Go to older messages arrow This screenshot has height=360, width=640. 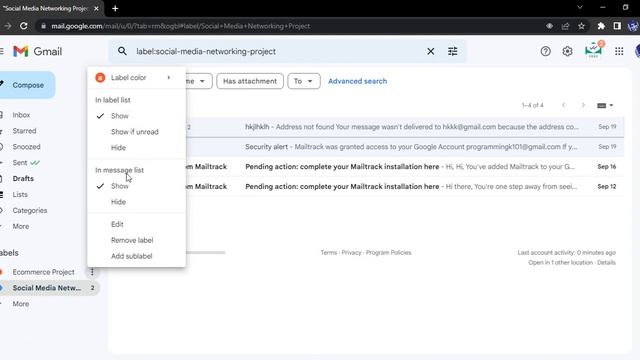tap(583, 105)
